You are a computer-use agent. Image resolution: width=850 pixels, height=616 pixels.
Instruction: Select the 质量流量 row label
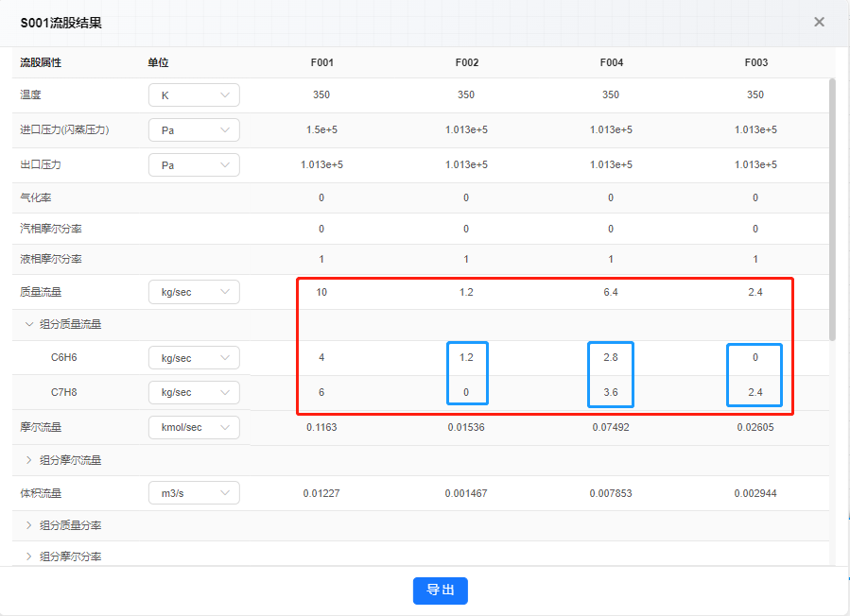pyautogui.click(x=41, y=292)
